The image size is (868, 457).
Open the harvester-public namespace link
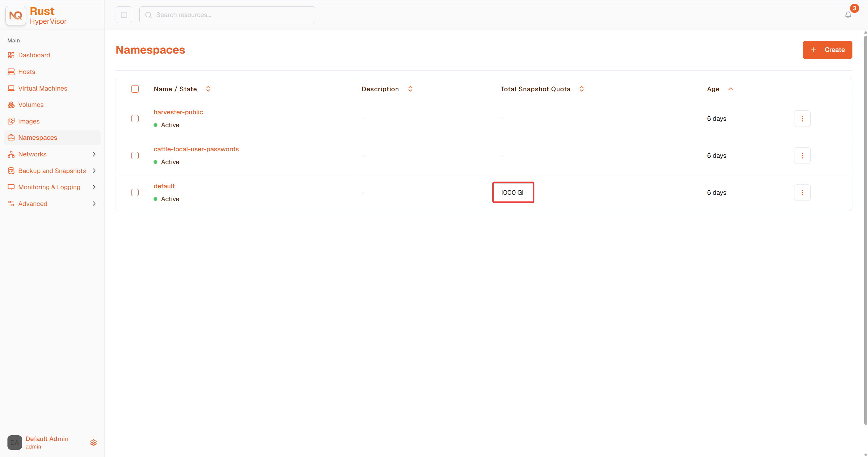coord(178,112)
